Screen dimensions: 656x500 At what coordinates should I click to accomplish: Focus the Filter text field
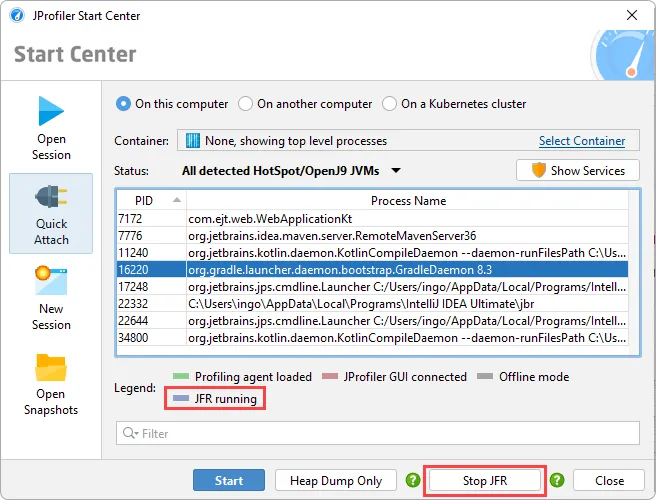tap(378, 433)
